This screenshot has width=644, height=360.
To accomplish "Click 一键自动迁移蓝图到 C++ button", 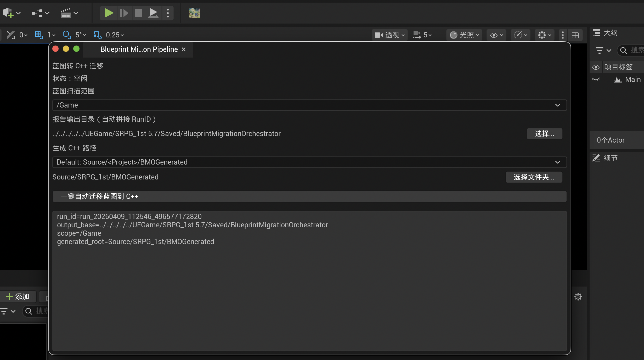I will tap(309, 196).
